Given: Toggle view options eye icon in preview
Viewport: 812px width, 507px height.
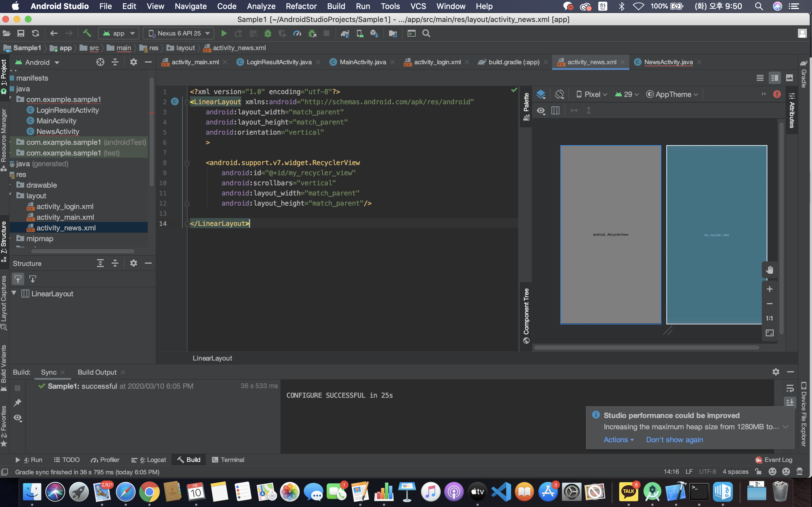Looking at the screenshot, I should pyautogui.click(x=540, y=111).
